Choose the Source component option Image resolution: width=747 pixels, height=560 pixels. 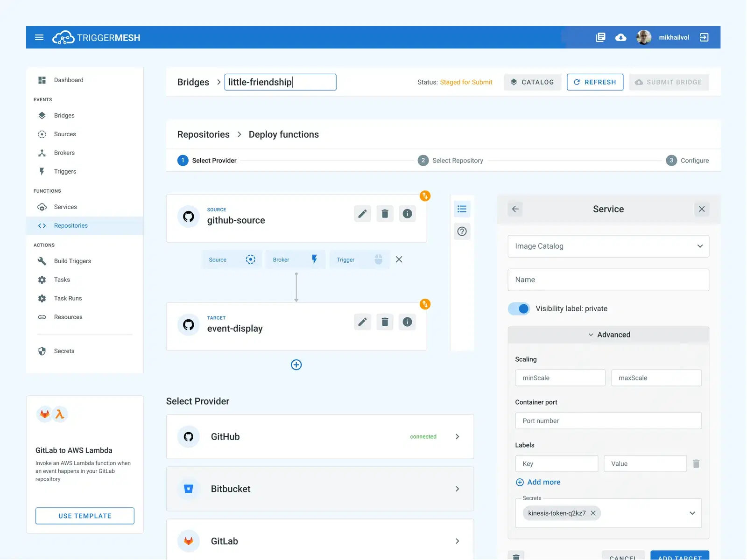click(x=232, y=259)
